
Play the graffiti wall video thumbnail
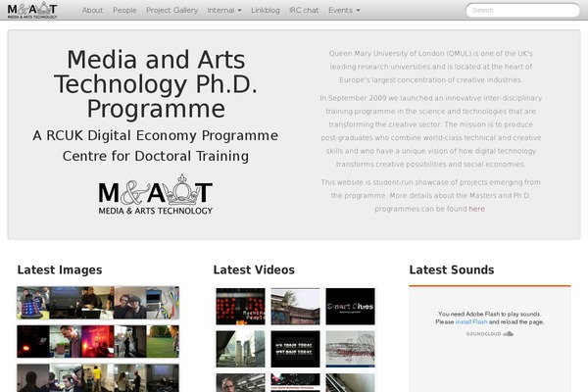coord(296,307)
